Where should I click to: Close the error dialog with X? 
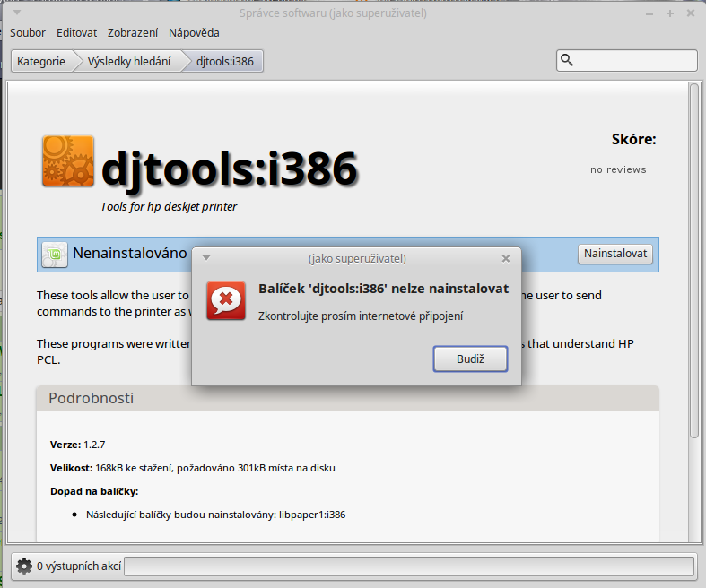point(506,258)
